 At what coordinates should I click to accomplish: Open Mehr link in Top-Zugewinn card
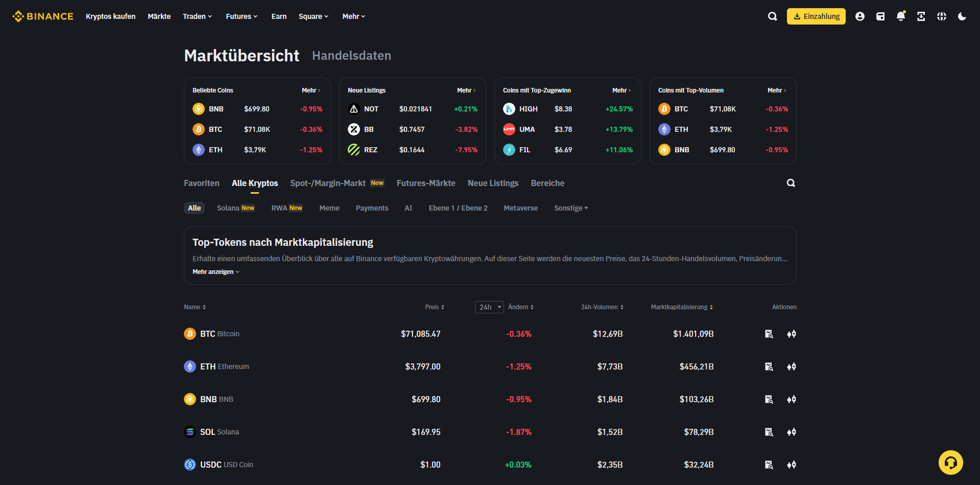[x=622, y=90]
